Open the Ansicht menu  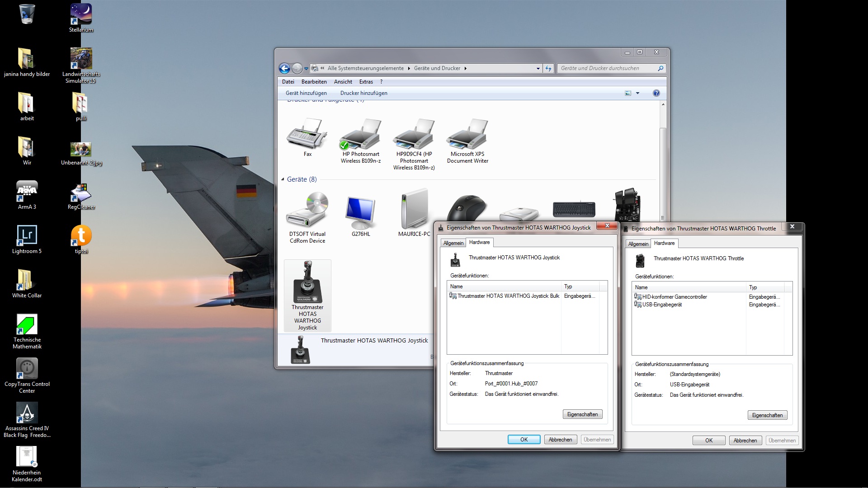(x=343, y=82)
